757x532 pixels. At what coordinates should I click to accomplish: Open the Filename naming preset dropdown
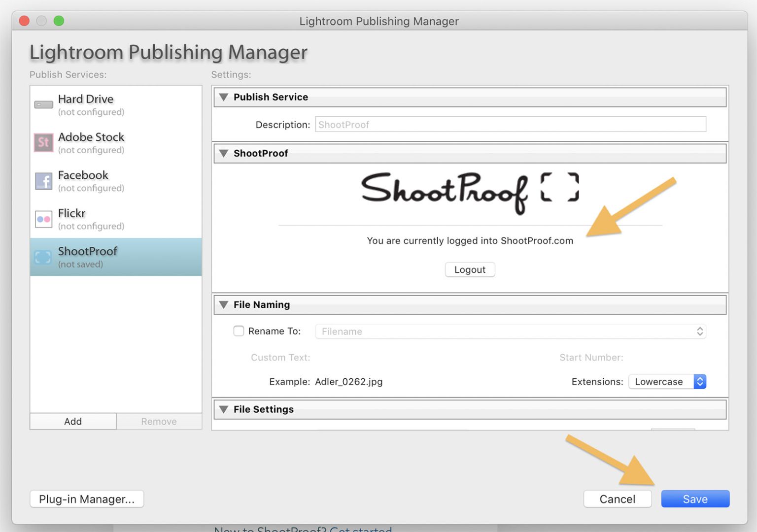(x=510, y=331)
